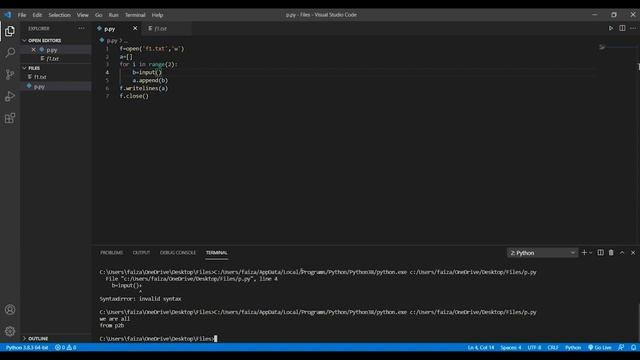Click code line f.close()
The image size is (640, 360).
click(x=134, y=96)
